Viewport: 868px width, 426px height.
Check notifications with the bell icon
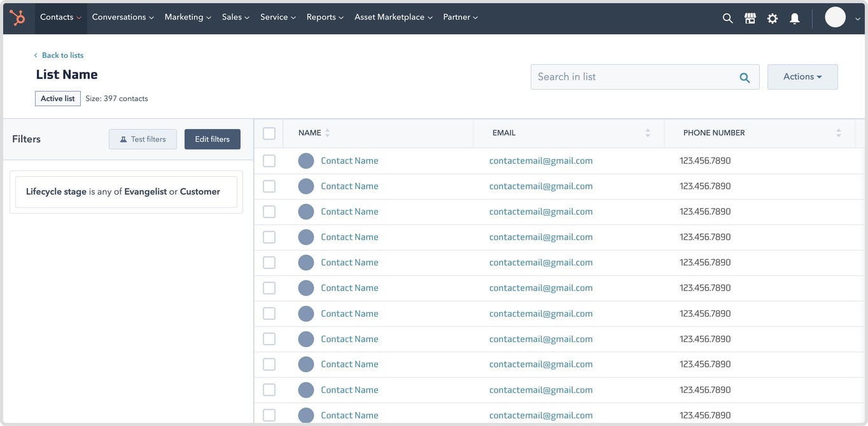(x=794, y=18)
